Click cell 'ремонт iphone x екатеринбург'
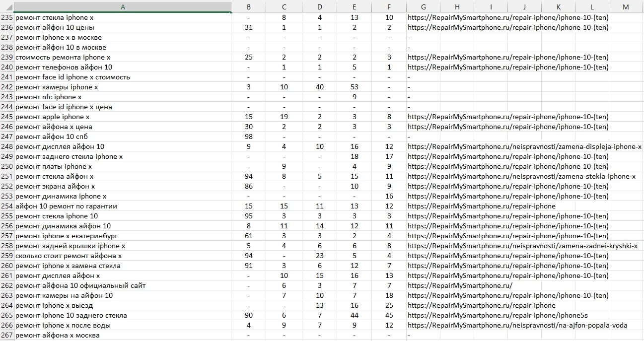Image resolution: width=644 pixels, height=341 pixels. pyautogui.click(x=123, y=236)
